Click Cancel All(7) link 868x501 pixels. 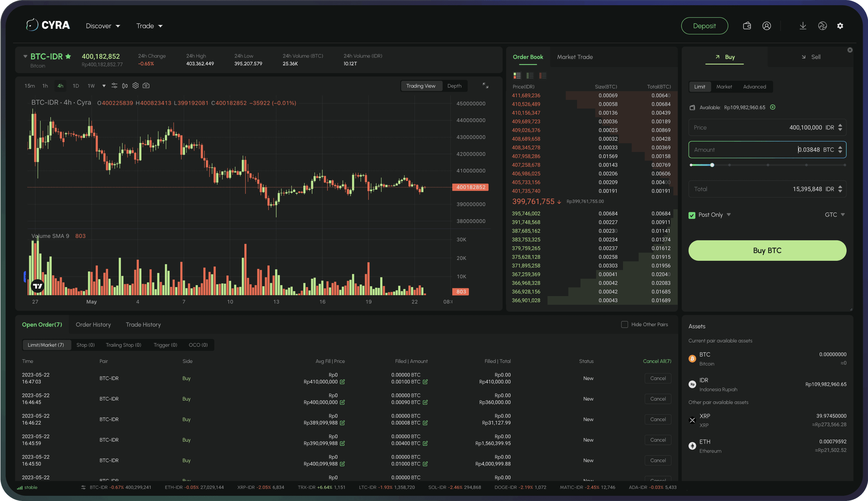pyautogui.click(x=657, y=361)
